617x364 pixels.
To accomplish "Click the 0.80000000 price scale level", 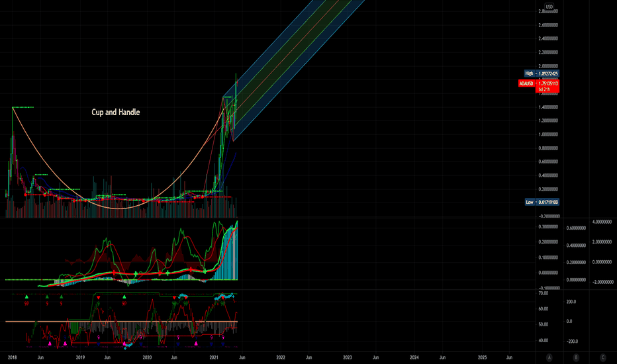I will [x=548, y=148].
